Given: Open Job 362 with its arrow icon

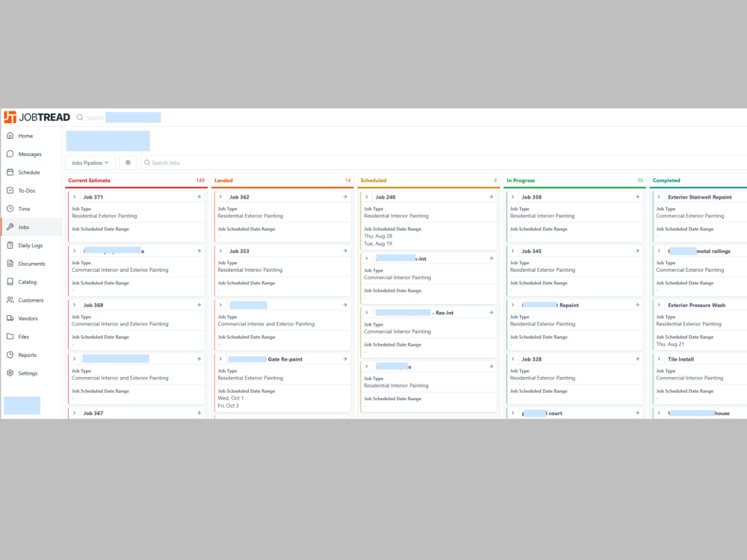Looking at the screenshot, I should pos(345,196).
